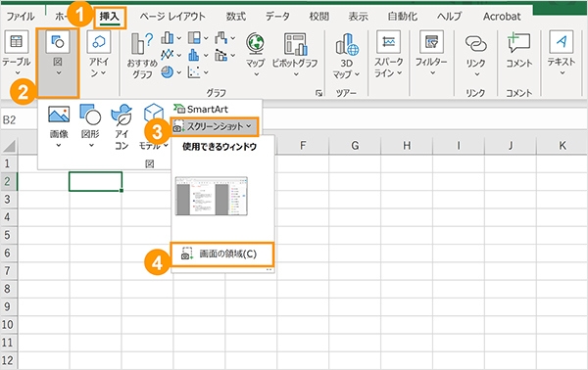The height and width of the screenshot is (370, 588).
Task: Click the コメント speech bubble icon
Action: pos(518,43)
